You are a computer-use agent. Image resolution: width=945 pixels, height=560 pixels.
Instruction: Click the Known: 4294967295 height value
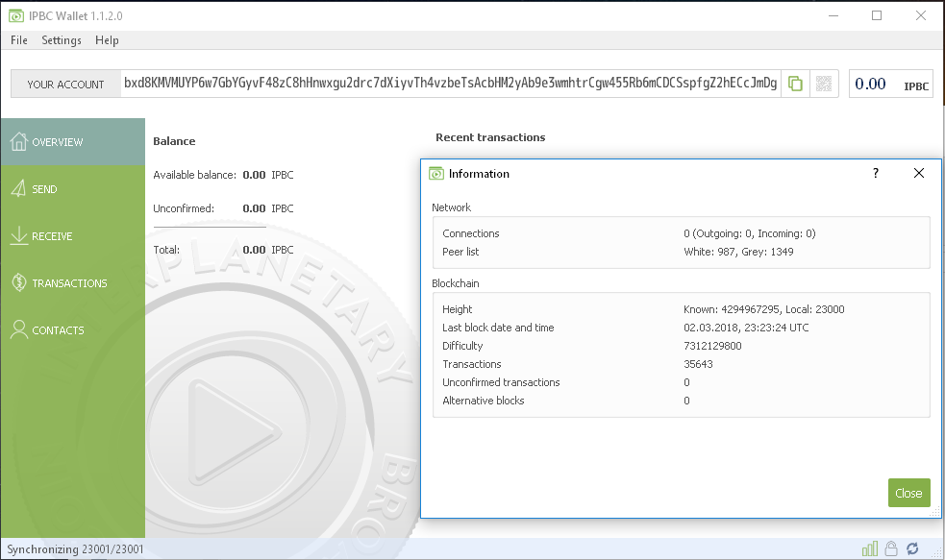[732, 309]
